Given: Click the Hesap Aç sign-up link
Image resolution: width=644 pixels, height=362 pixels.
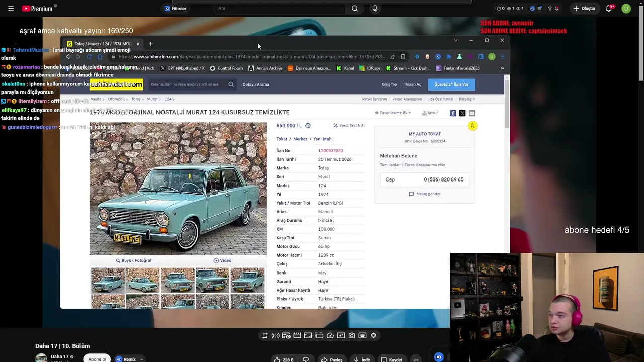Looking at the screenshot, I should tap(413, 84).
